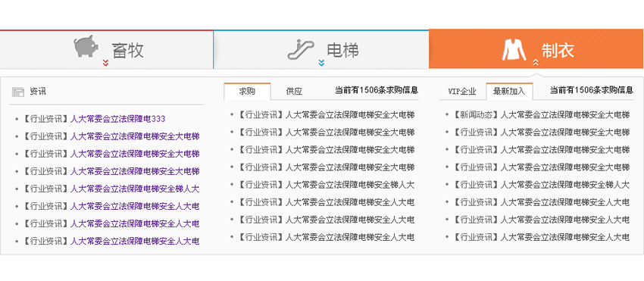644x281 pixels.
Task: Open the VIP企业 tab
Action: [x=462, y=91]
